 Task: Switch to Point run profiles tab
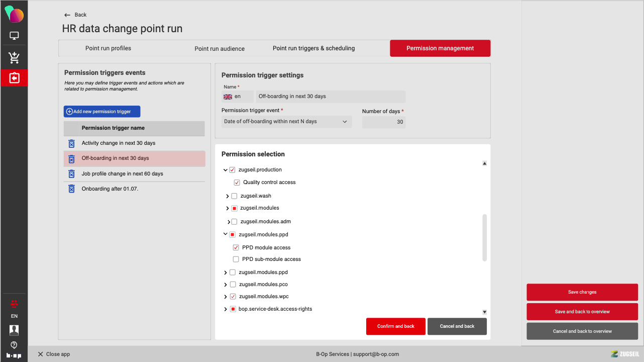click(108, 48)
